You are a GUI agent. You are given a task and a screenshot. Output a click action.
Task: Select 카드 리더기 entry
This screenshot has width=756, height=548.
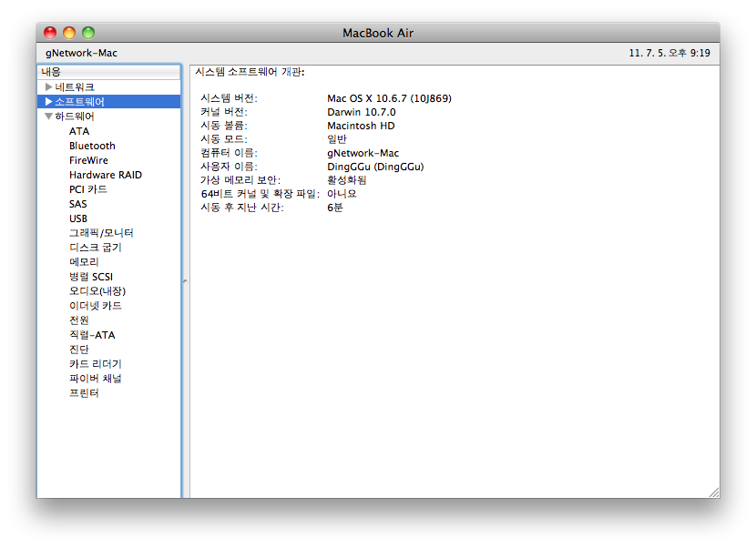point(96,364)
